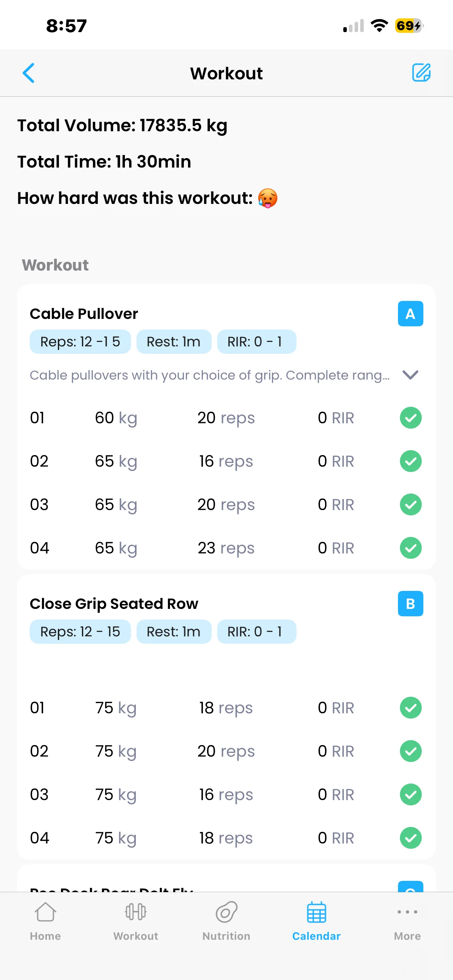
Task: Expand the Cable Pullover description chevron
Action: 410,375
